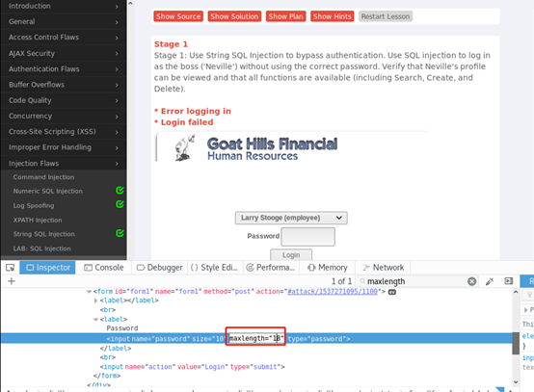Click the element picker icon in devtools
Screen dimensions: 534x392
click(11, 268)
